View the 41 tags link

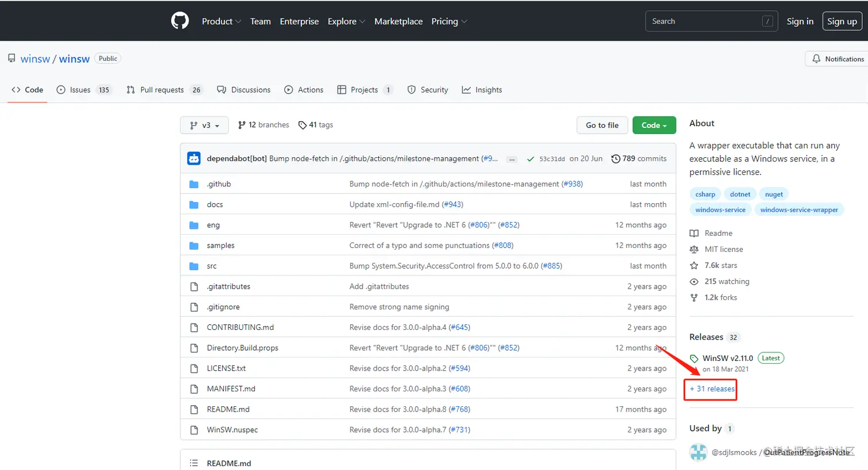[x=316, y=125]
